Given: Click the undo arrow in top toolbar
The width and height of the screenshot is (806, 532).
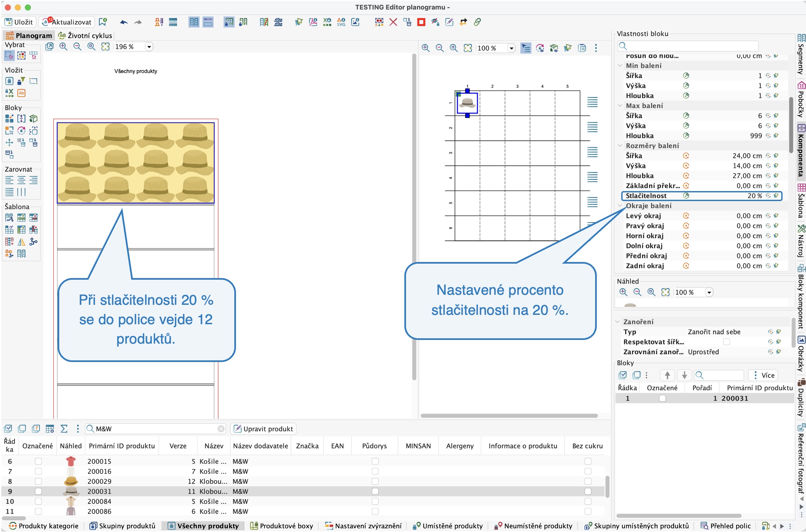Looking at the screenshot, I should click(124, 22).
